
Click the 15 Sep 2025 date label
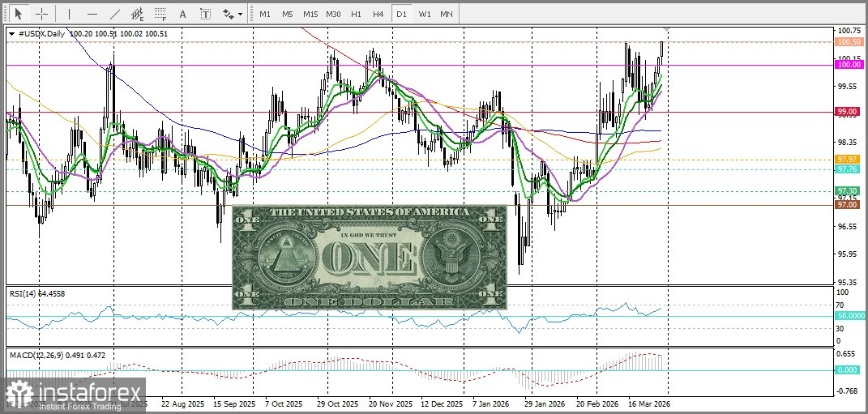[x=234, y=404]
